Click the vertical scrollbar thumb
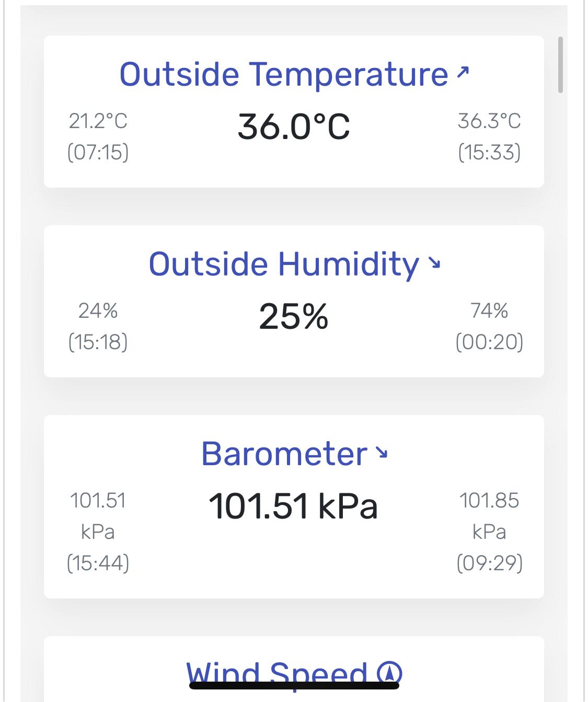This screenshot has width=588, height=702. tap(560, 65)
